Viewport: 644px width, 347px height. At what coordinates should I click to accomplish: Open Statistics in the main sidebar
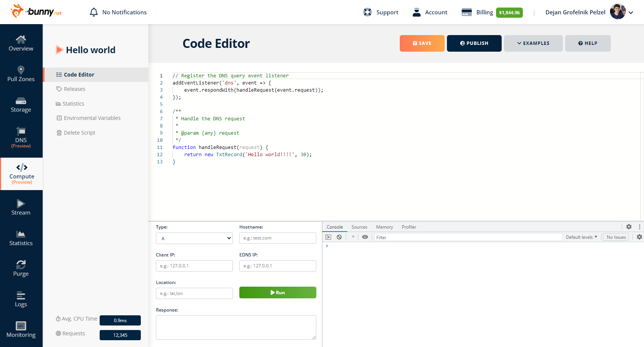tap(21, 238)
